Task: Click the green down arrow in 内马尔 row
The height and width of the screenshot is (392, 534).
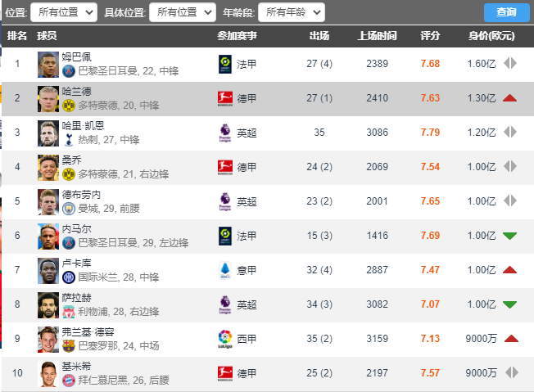Action: click(509, 236)
